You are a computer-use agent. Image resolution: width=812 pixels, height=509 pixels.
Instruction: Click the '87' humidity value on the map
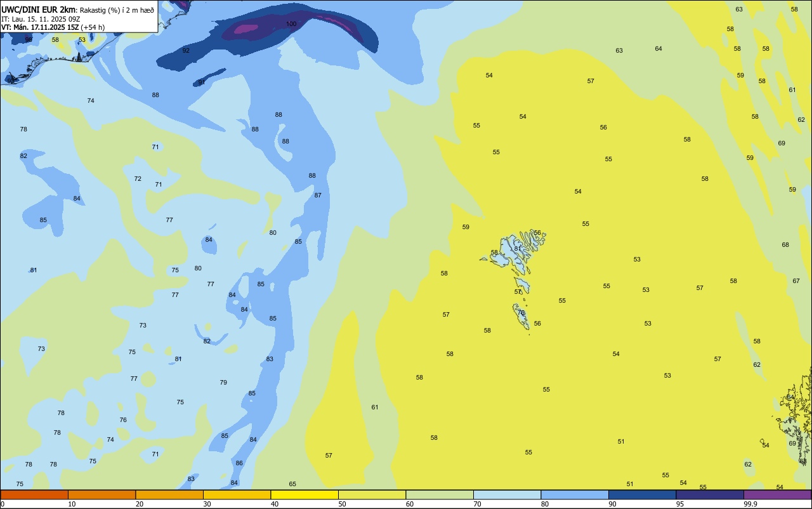coord(318,195)
